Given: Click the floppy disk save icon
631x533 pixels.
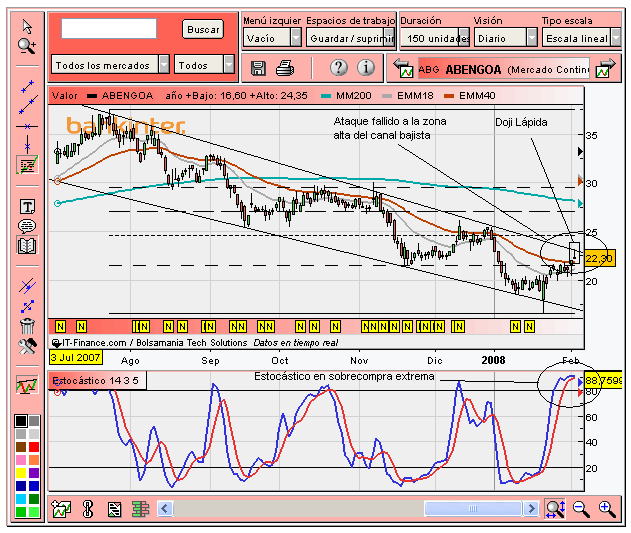Looking at the screenshot, I should tap(258, 68).
